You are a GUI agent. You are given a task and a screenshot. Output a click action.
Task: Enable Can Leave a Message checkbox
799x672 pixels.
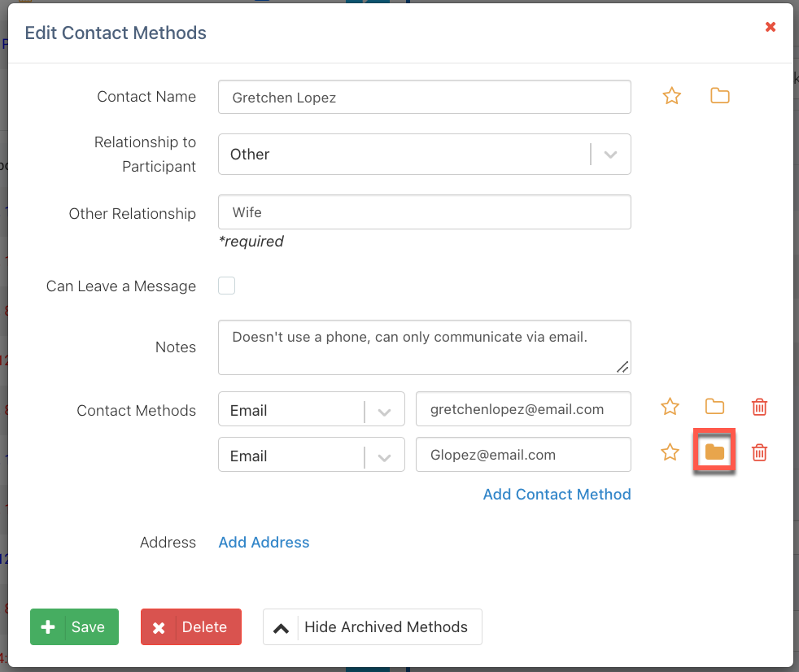(x=227, y=286)
